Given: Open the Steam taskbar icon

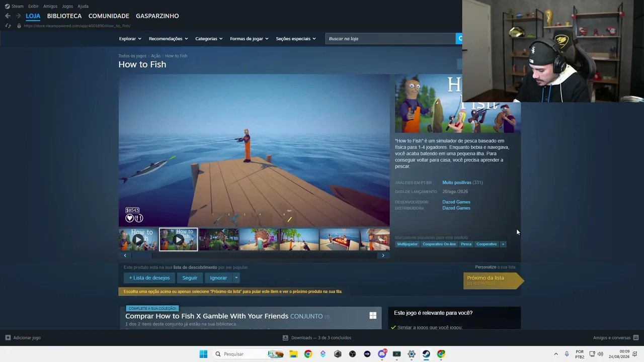Looking at the screenshot, I should point(426,354).
